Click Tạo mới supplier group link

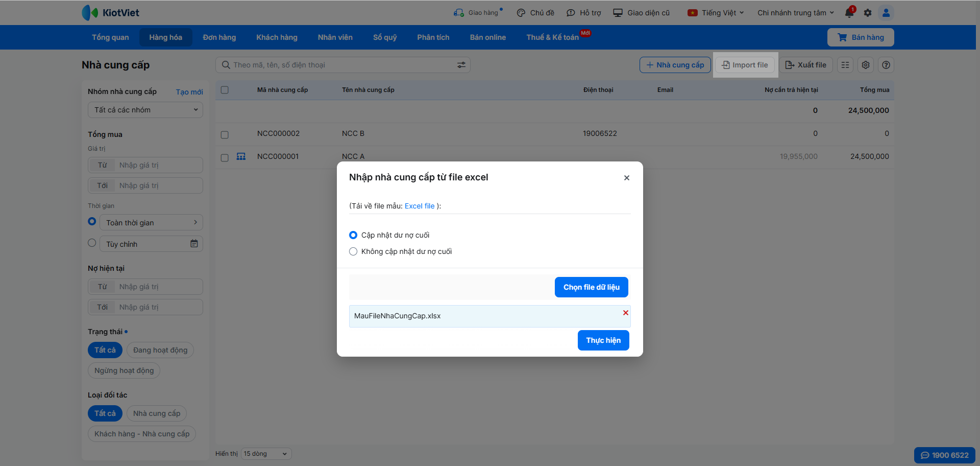[x=189, y=92]
